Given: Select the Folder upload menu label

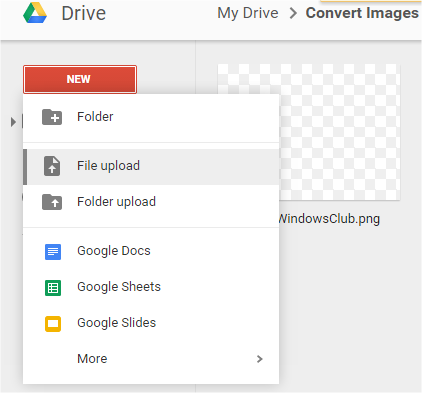Looking at the screenshot, I should [x=116, y=202].
